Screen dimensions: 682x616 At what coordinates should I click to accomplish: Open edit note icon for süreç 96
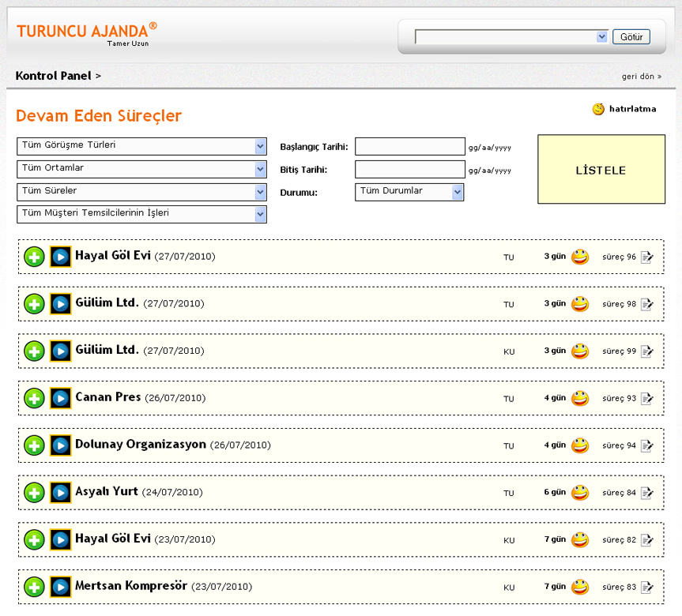coord(647,257)
